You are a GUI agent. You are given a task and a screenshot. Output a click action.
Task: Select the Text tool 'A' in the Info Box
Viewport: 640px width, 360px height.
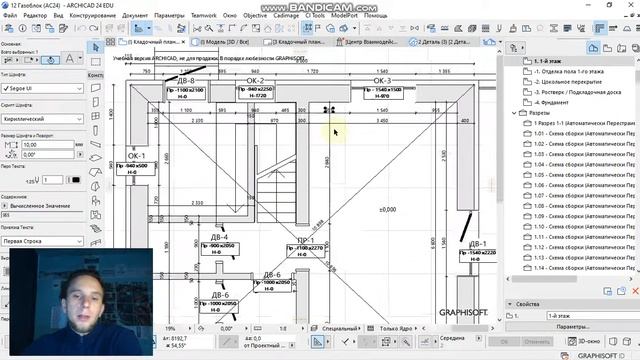(x=70, y=59)
